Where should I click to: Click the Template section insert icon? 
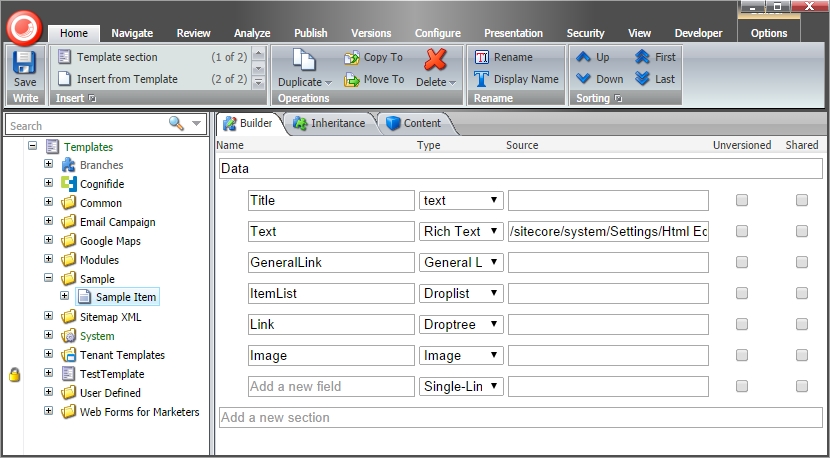[65, 57]
